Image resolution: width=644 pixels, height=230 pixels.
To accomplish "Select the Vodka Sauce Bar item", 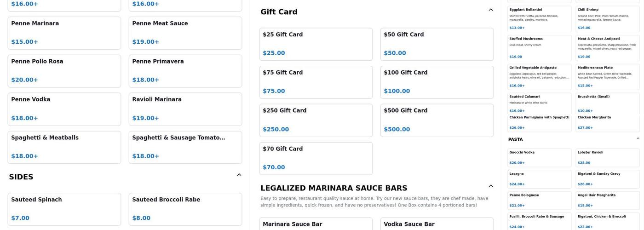I will tap(437, 224).
